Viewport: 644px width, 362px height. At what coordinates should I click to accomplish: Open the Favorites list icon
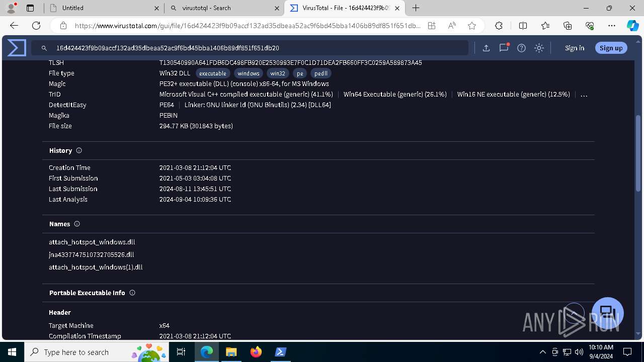click(545, 26)
